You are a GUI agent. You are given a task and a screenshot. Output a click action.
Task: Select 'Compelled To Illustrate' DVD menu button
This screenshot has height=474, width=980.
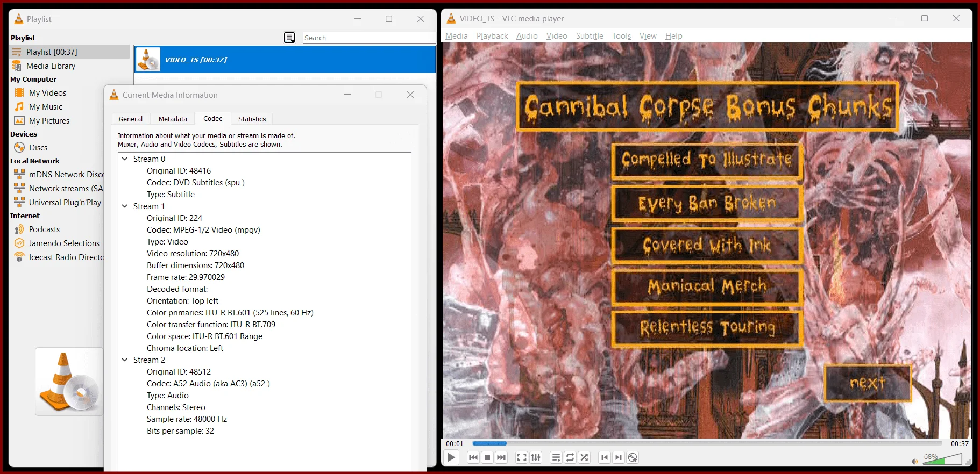[x=707, y=161]
